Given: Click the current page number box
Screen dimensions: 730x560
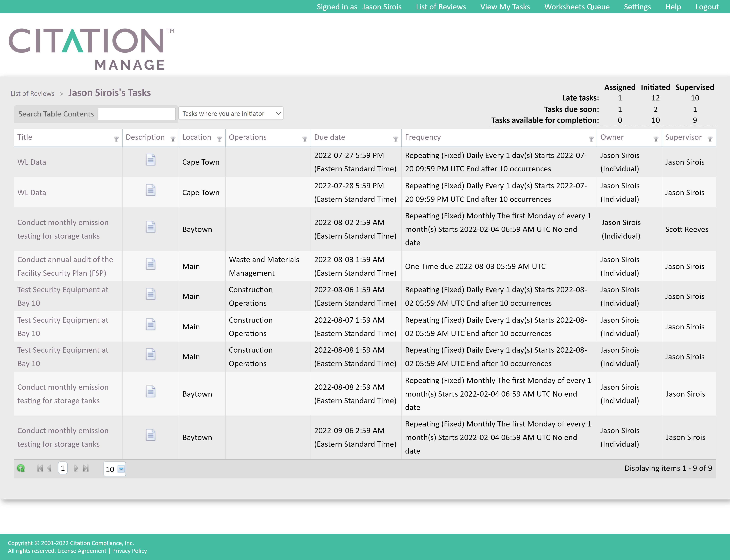Looking at the screenshot, I should (x=63, y=468).
